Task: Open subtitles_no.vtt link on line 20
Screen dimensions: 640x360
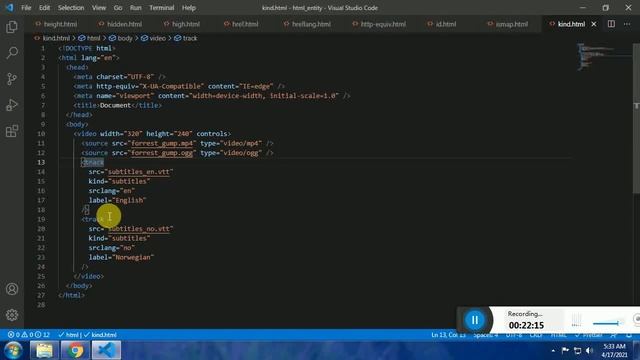Action: tap(139, 229)
